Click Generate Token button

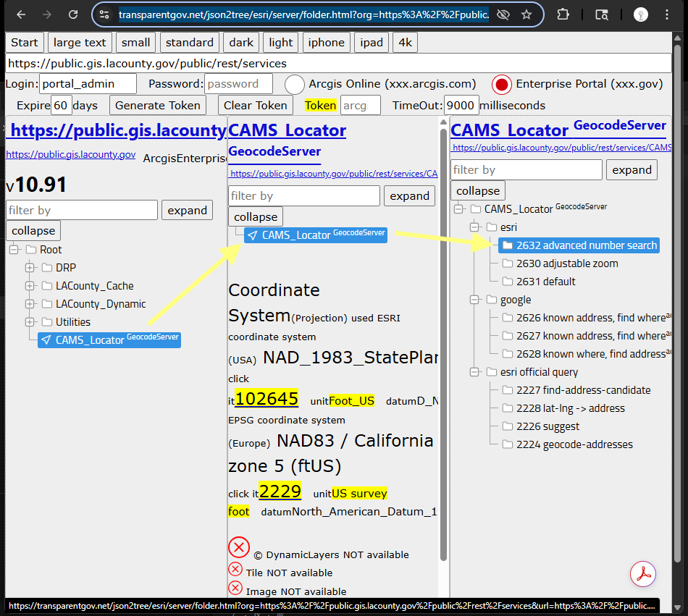point(158,106)
